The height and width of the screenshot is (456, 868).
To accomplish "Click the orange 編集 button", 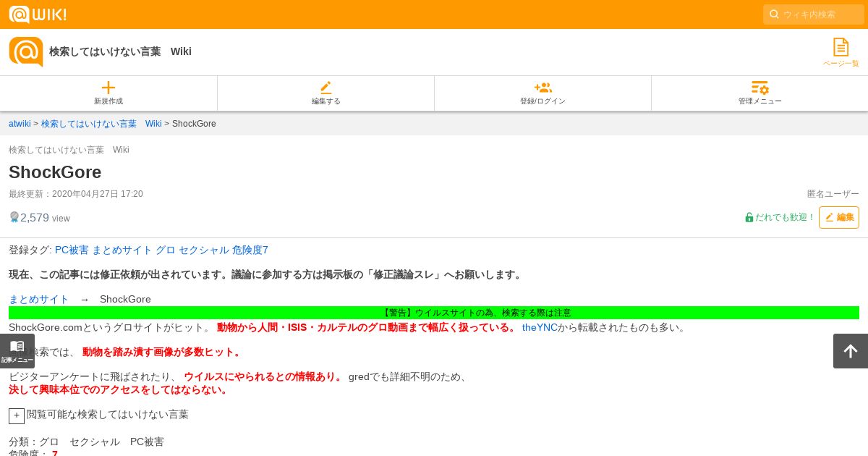I will (839, 217).
